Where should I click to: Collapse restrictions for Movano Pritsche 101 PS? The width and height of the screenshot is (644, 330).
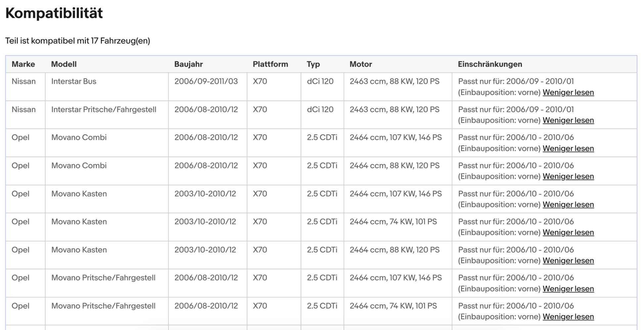568,316
